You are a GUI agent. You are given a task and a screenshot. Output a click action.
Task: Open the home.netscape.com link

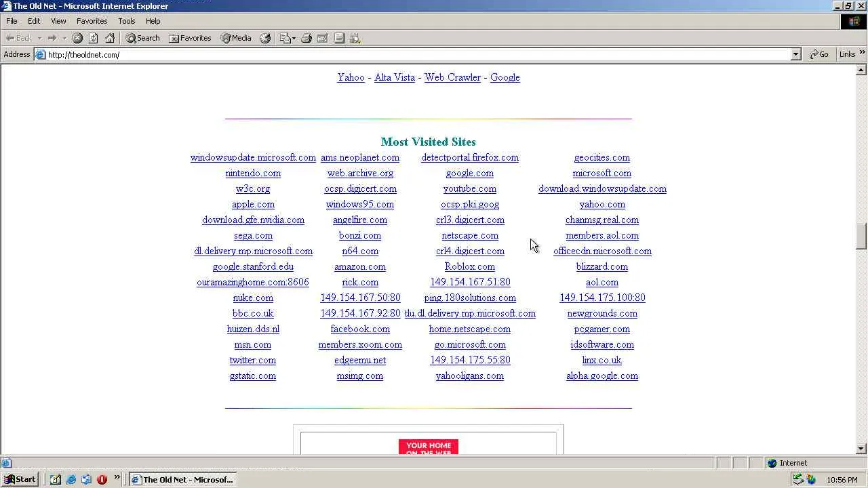[470, 329]
